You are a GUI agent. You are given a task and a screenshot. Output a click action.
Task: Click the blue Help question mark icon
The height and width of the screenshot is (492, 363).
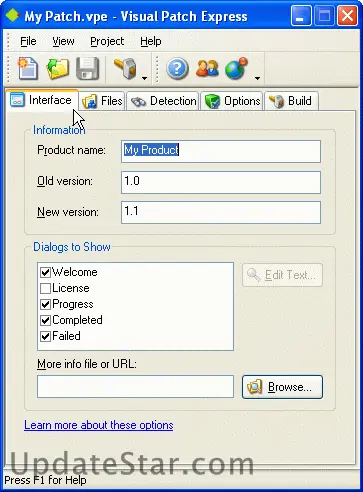pos(177,69)
